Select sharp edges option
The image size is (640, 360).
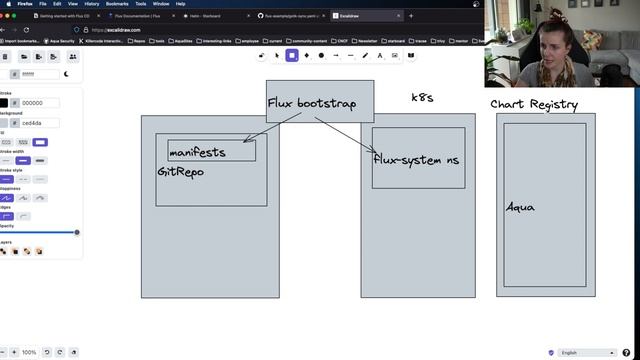coord(6,216)
